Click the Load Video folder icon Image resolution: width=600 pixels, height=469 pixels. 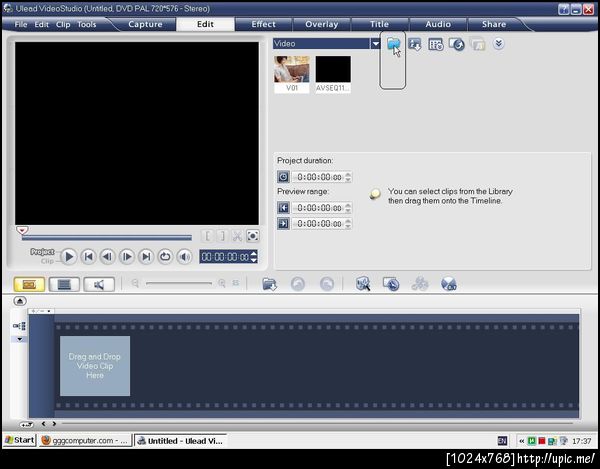[393, 44]
